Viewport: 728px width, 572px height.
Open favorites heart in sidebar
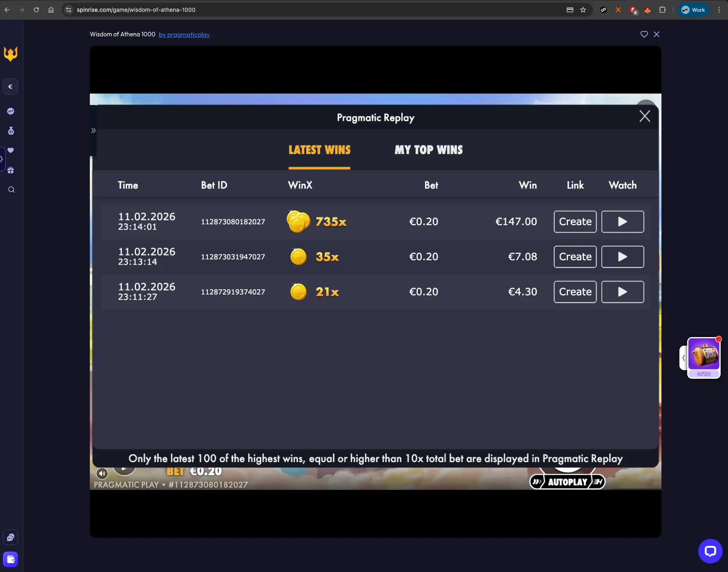coord(11,150)
